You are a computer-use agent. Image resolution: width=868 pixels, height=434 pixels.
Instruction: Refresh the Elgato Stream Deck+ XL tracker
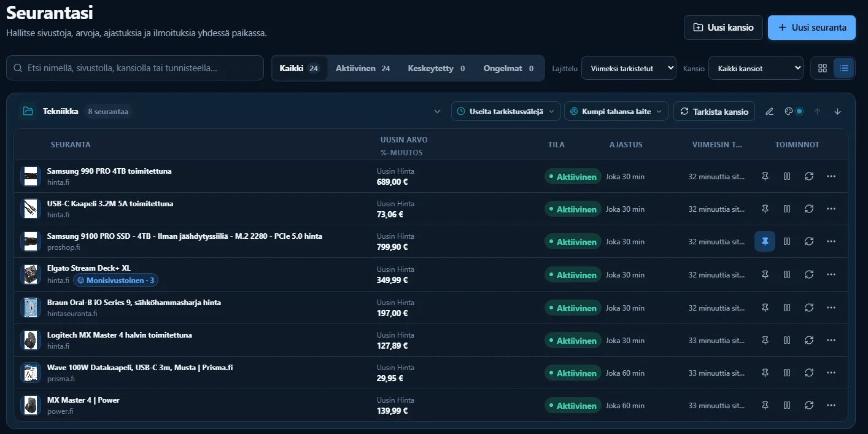click(809, 274)
